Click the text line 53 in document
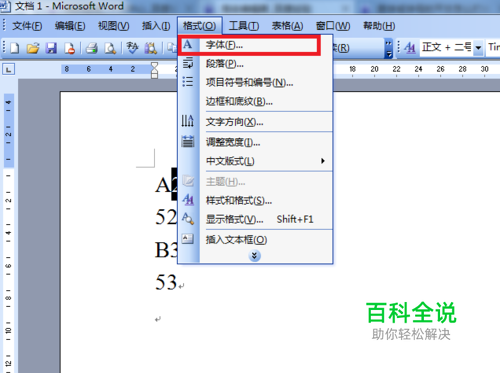The image size is (500, 373). pos(166,282)
